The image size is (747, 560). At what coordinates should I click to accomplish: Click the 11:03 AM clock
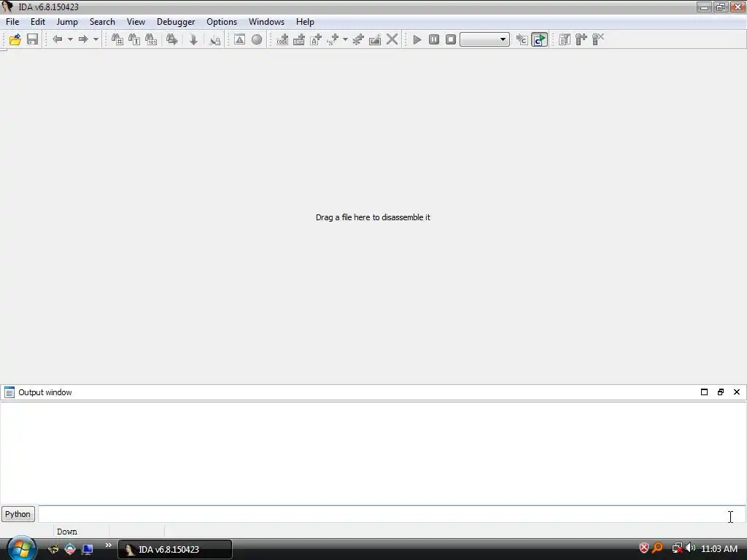(719, 548)
